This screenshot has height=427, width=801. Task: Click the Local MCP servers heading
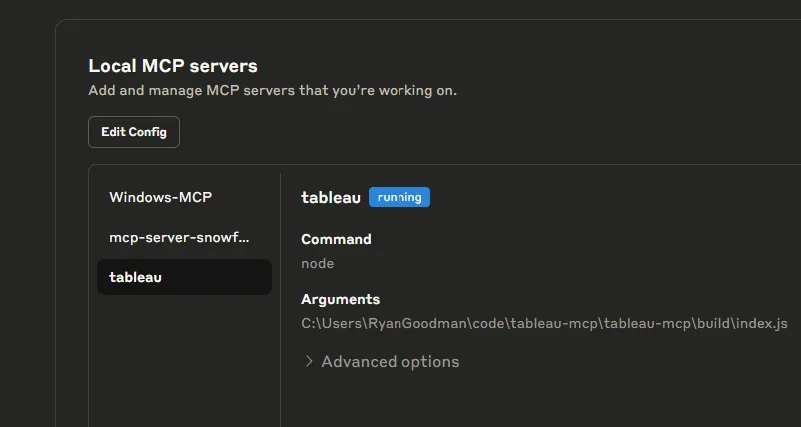pyautogui.click(x=173, y=66)
